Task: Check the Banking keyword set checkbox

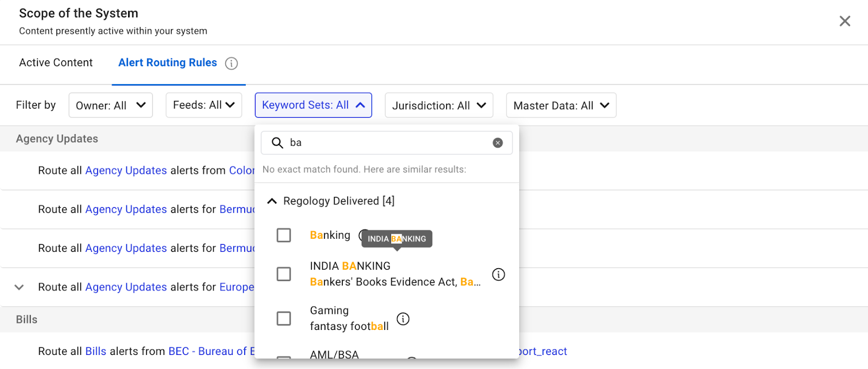Action: [284, 235]
